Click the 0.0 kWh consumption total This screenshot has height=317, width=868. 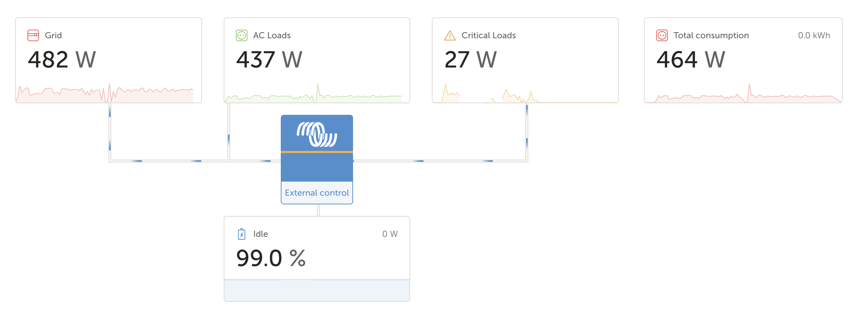(814, 35)
